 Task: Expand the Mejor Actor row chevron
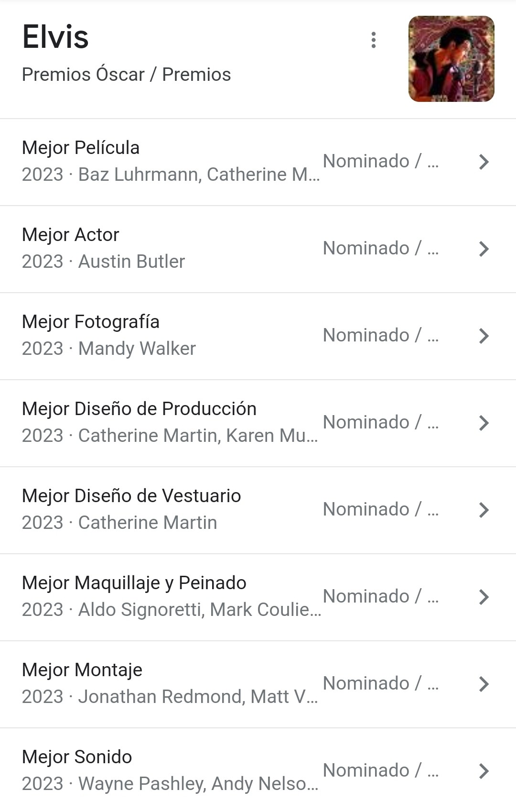tap(484, 249)
